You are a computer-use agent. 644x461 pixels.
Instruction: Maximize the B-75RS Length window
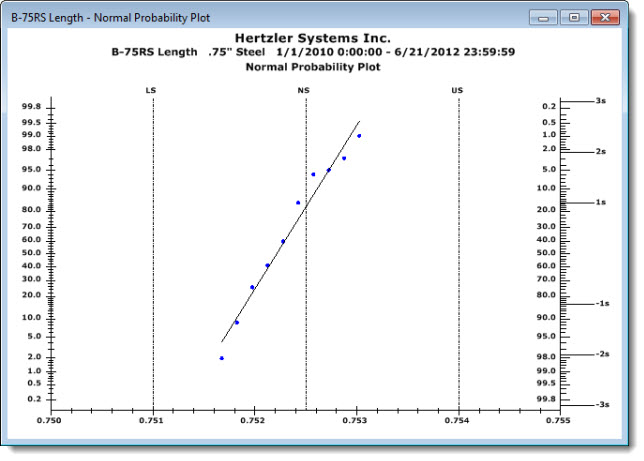pos(574,17)
